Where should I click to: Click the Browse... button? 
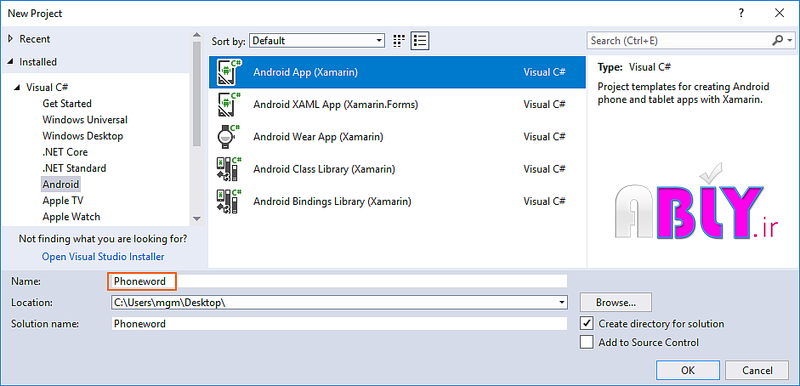pos(615,302)
